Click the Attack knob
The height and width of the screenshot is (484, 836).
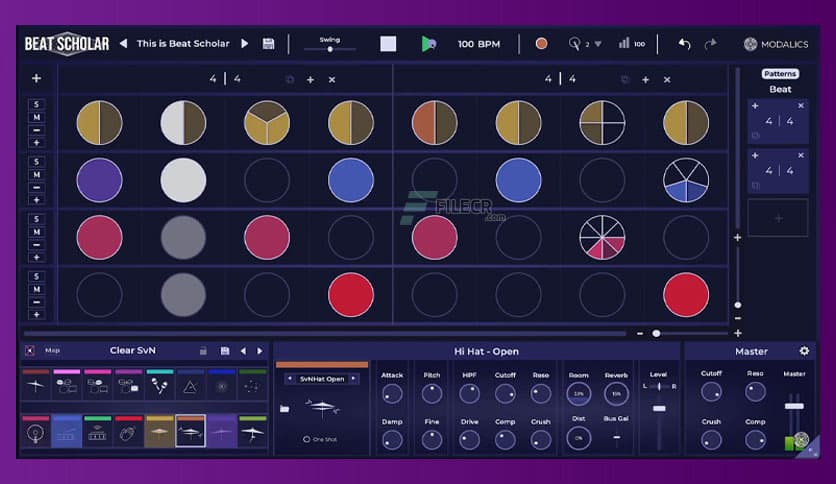392,394
